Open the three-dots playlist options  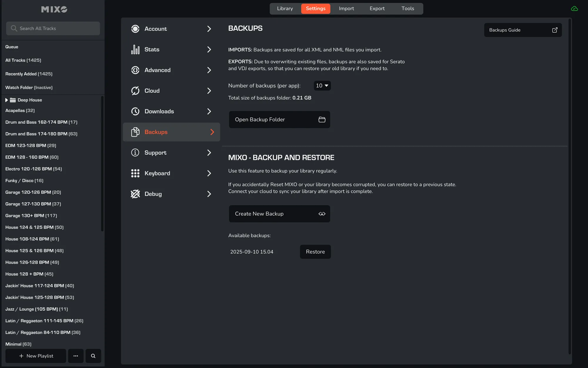click(76, 356)
